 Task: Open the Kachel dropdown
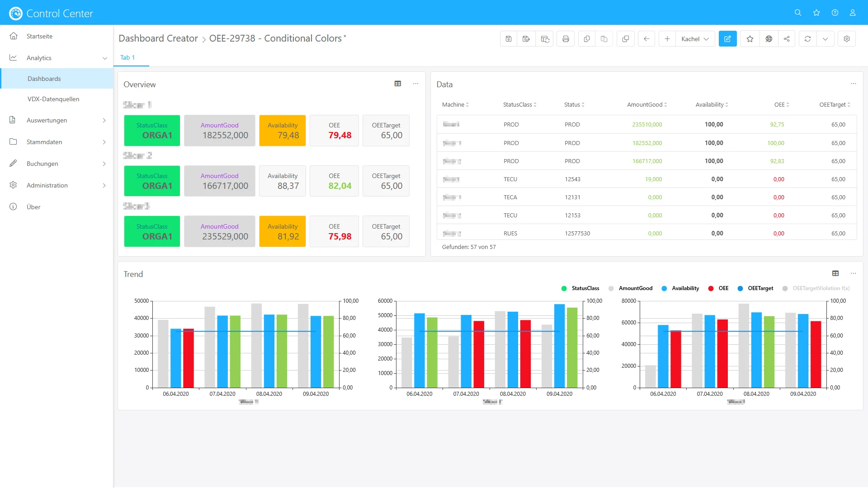[x=695, y=38]
